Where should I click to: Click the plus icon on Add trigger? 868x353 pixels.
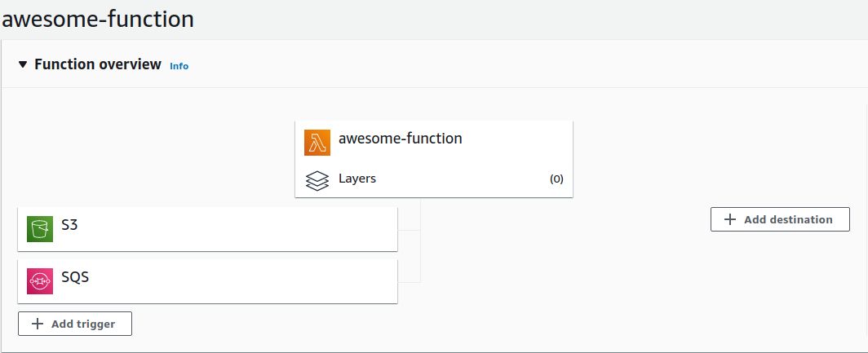click(x=38, y=324)
